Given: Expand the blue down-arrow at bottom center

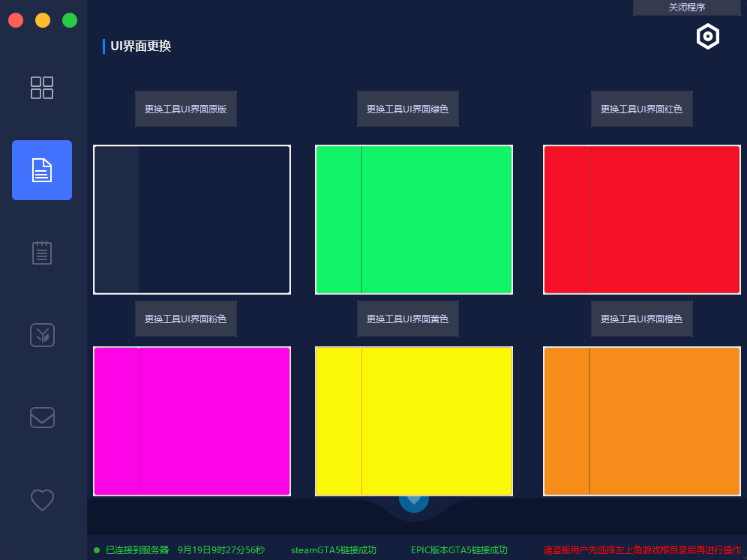Looking at the screenshot, I should point(413,502).
